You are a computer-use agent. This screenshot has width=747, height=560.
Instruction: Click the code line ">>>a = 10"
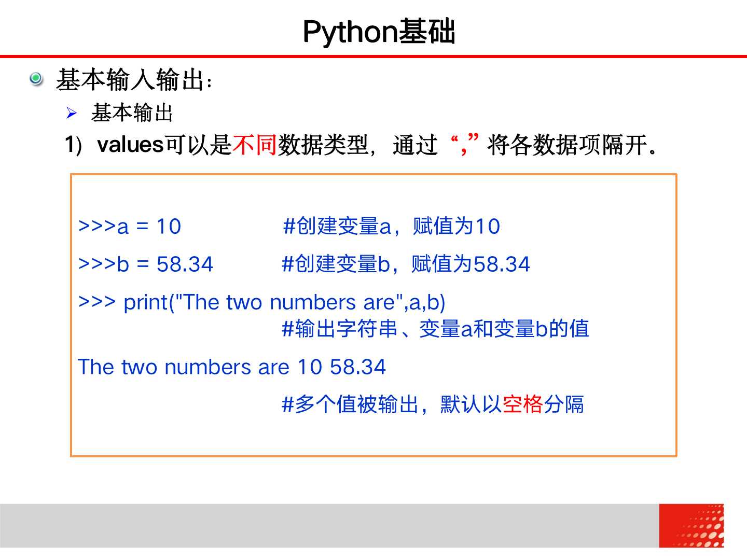point(130,227)
